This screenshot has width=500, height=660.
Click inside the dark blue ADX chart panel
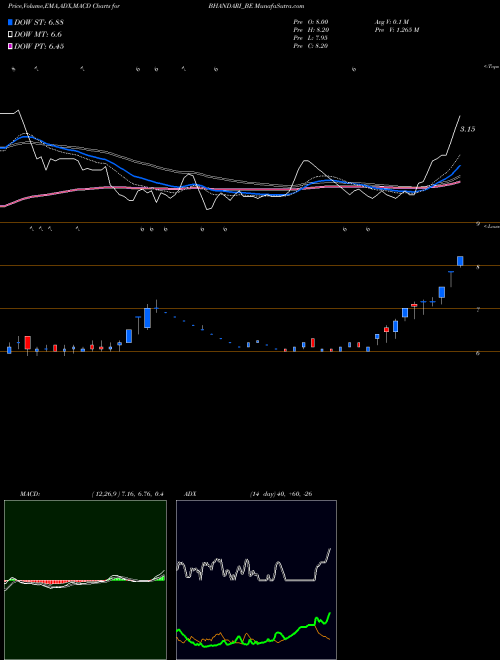[256, 580]
